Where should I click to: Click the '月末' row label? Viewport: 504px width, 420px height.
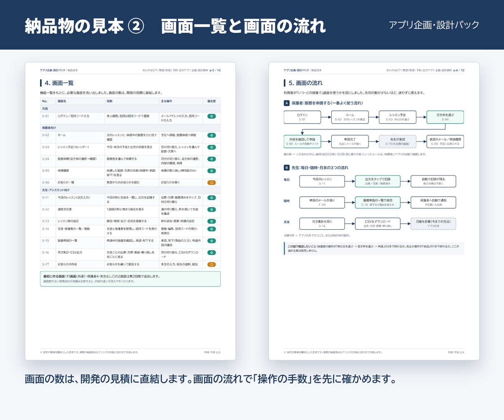coord(287,222)
